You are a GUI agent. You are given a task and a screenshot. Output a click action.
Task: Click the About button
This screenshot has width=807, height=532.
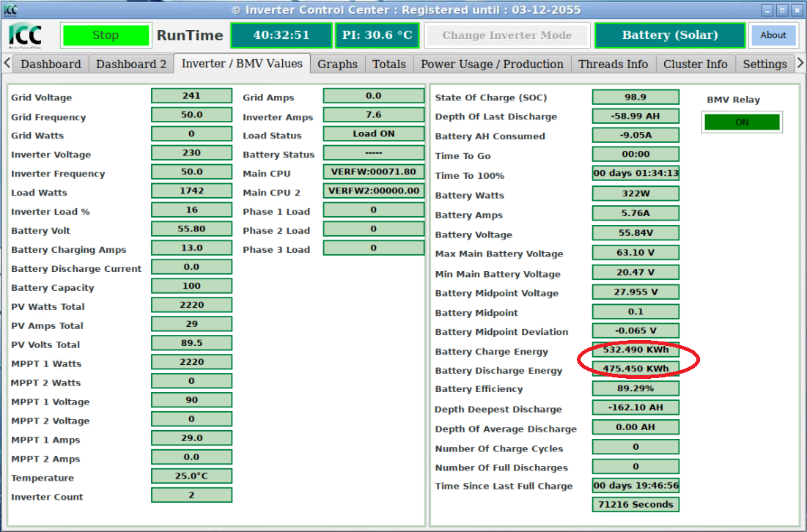coord(773,35)
